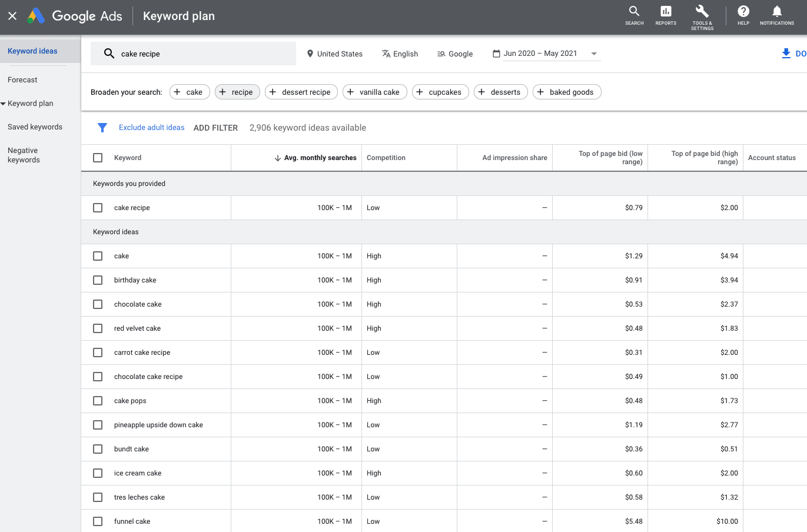Viewport: 807px width, 532px height.
Task: Click the language translate icon beside English
Action: pos(386,54)
